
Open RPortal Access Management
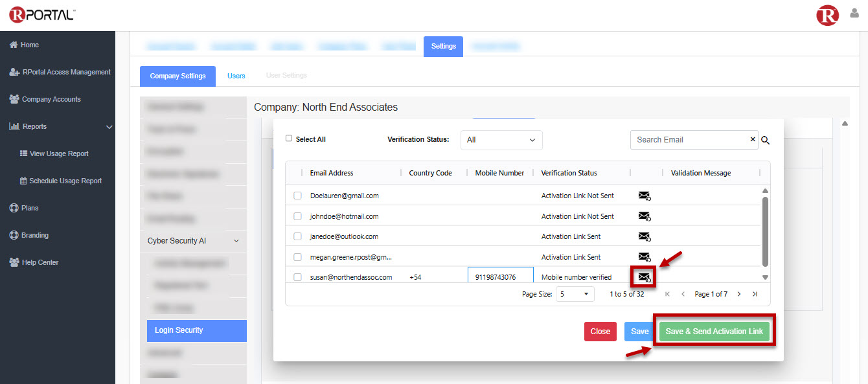click(x=60, y=72)
